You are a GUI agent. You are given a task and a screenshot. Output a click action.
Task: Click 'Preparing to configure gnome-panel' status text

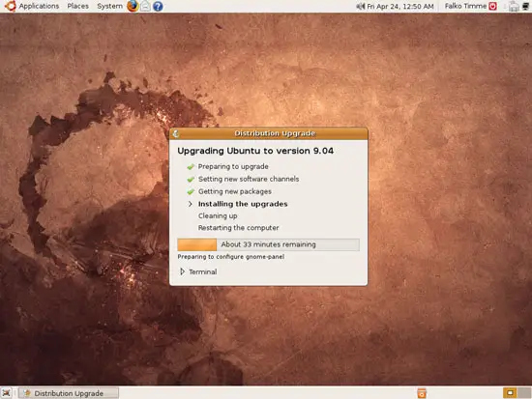[231, 257]
